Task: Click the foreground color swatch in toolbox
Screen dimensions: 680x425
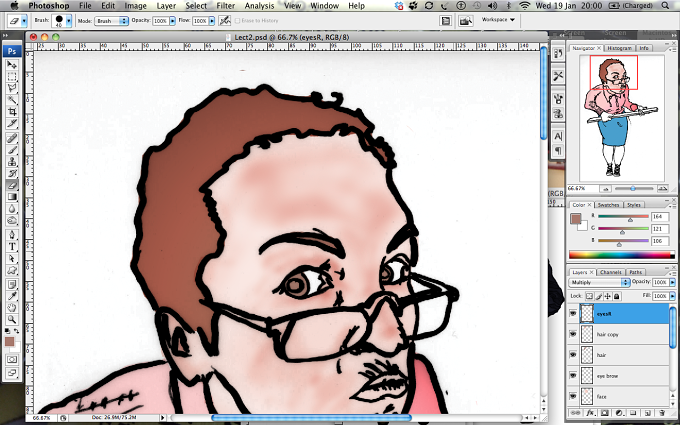Action: 9,341
